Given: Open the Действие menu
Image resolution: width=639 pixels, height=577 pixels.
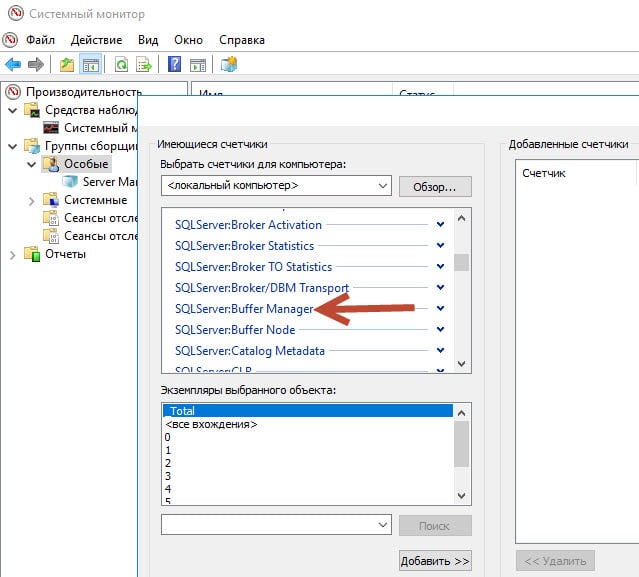Looking at the screenshot, I should (x=96, y=40).
